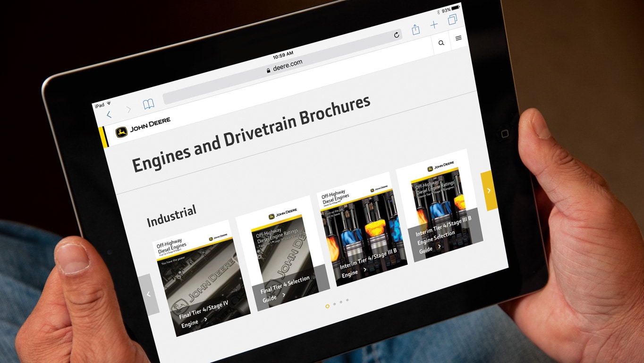The image size is (644, 363).
Task: Tap the reload icon in address bar
Action: point(397,35)
